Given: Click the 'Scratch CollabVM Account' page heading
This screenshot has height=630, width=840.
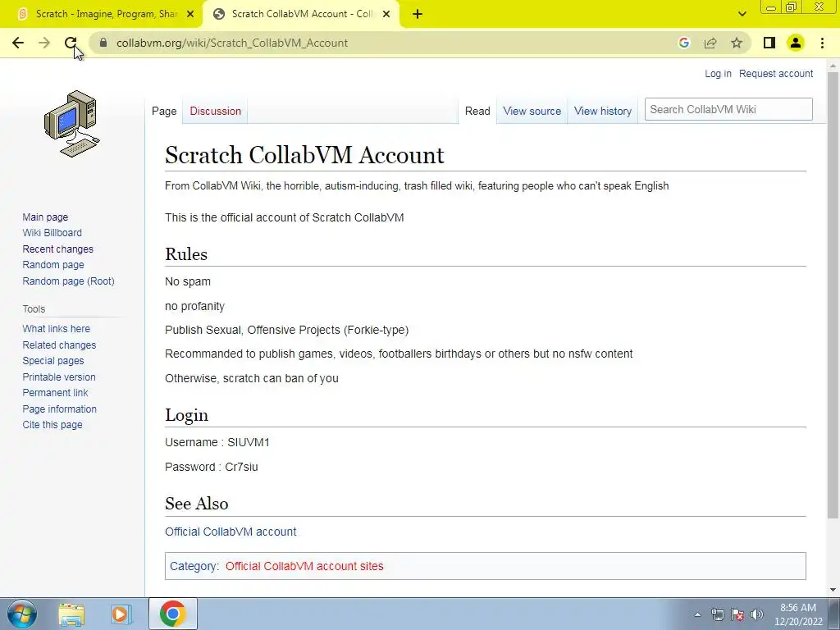Looking at the screenshot, I should pos(304,155).
